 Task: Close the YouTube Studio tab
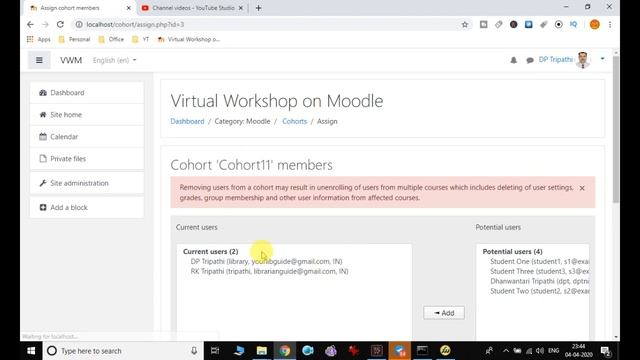(241, 8)
